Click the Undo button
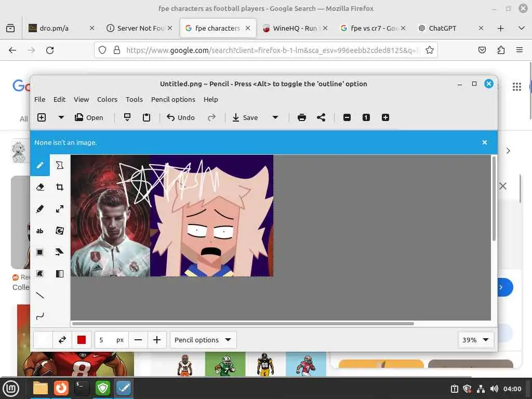 tap(181, 117)
